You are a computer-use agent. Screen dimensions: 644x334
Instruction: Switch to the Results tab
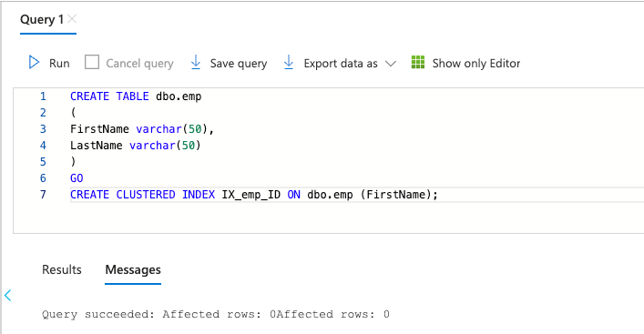pyautogui.click(x=62, y=269)
